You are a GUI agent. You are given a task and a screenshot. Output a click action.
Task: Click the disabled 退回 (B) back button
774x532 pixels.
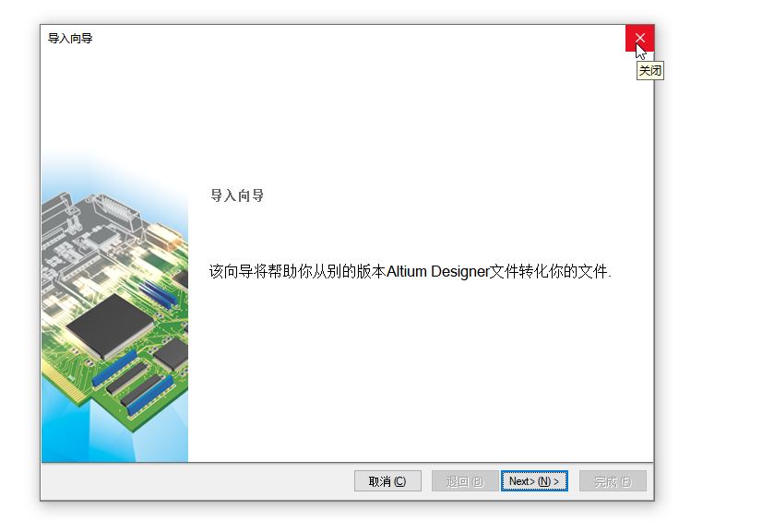click(x=465, y=481)
